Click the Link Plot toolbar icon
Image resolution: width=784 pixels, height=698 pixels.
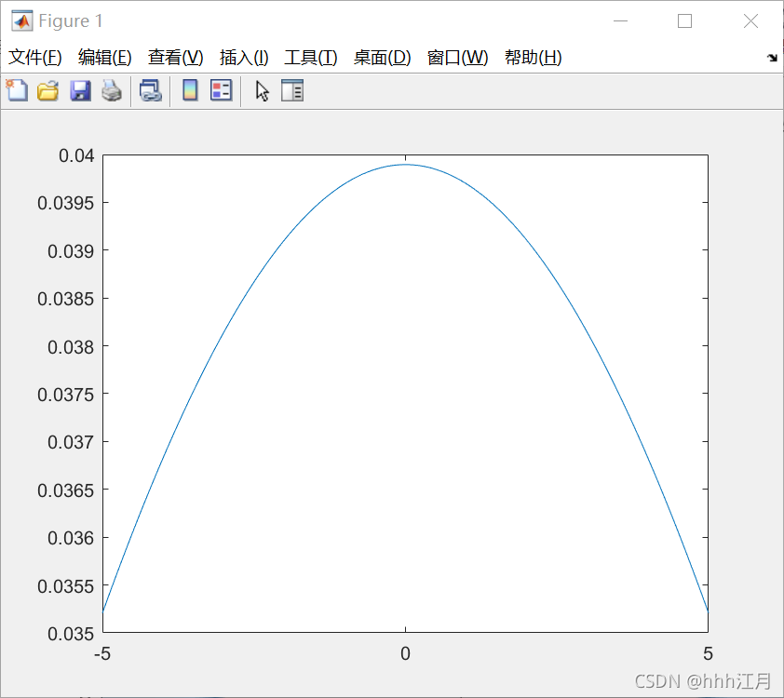(151, 91)
